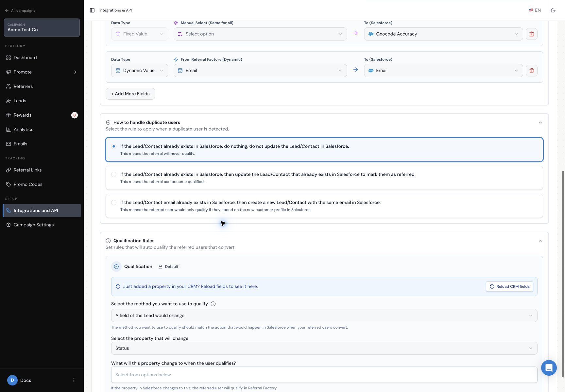The height and width of the screenshot is (392, 565).
Task: Click the Qualification check badge icon
Action: click(116, 267)
